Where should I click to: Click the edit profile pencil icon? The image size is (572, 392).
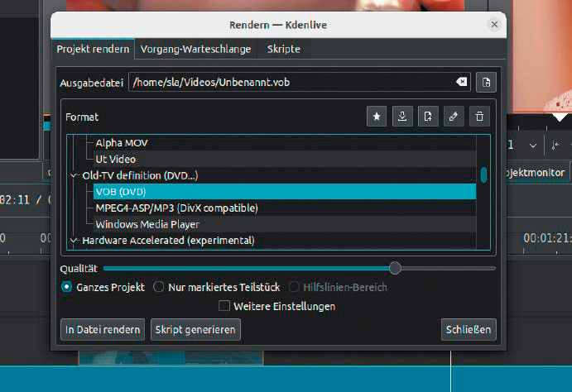click(454, 117)
